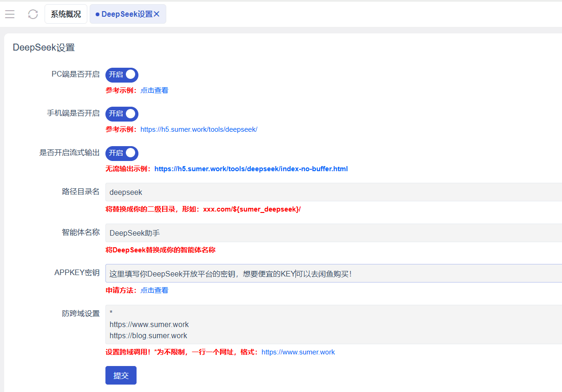Switch to the 系统概况 tab
This screenshot has width=562, height=392.
point(66,14)
